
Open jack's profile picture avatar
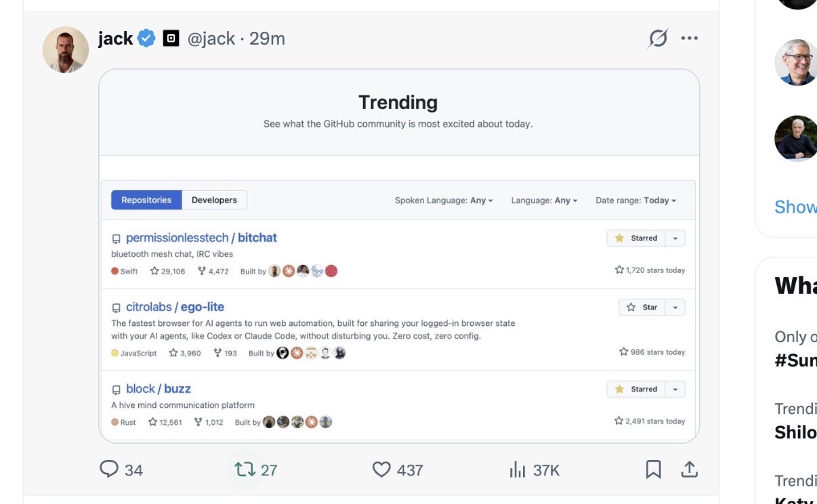pos(66,49)
